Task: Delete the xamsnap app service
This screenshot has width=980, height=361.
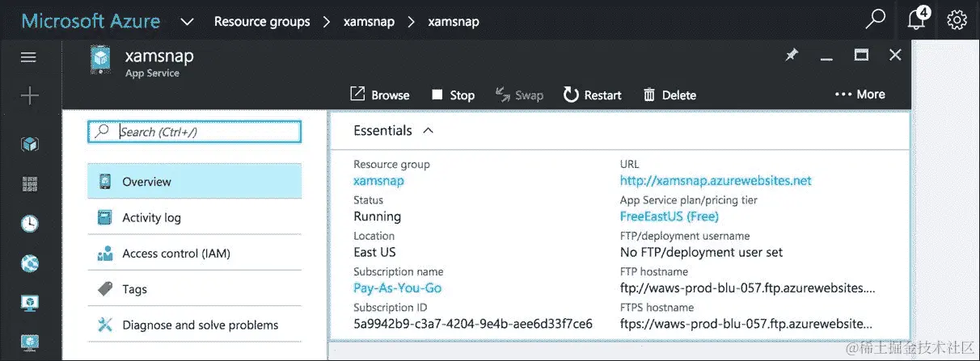Action: pyautogui.click(x=670, y=94)
